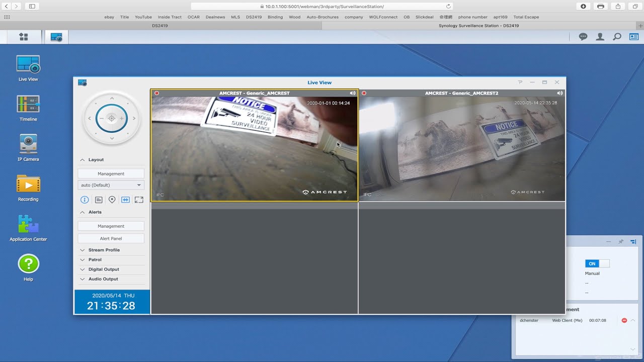Click recording indicator on Generic_AMCREST feed

click(156, 93)
